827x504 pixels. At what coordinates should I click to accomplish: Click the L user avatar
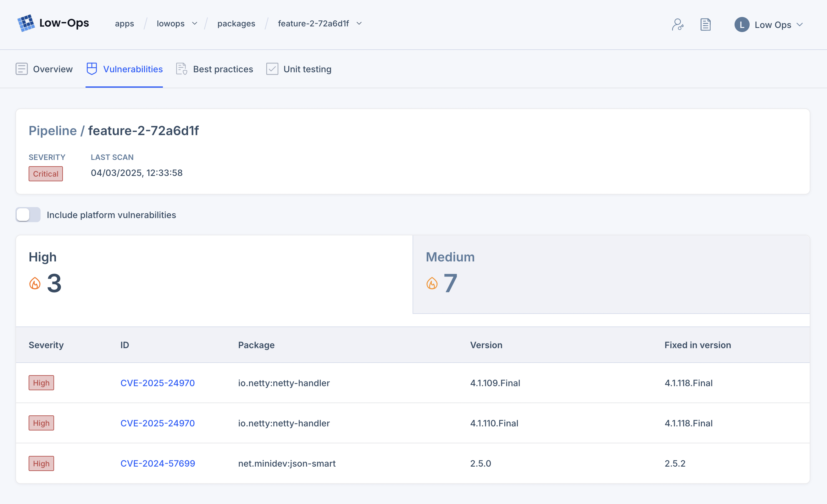pyautogui.click(x=741, y=25)
